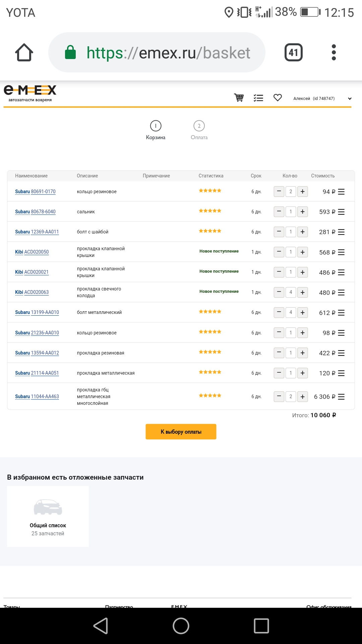Tap Android home circle button
362x644 pixels.
click(x=181, y=626)
